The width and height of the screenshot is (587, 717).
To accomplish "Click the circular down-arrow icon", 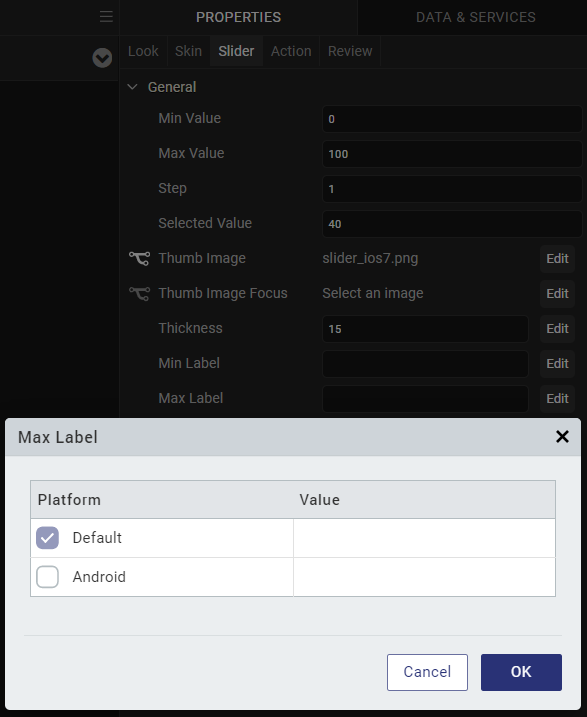I will [x=102, y=58].
